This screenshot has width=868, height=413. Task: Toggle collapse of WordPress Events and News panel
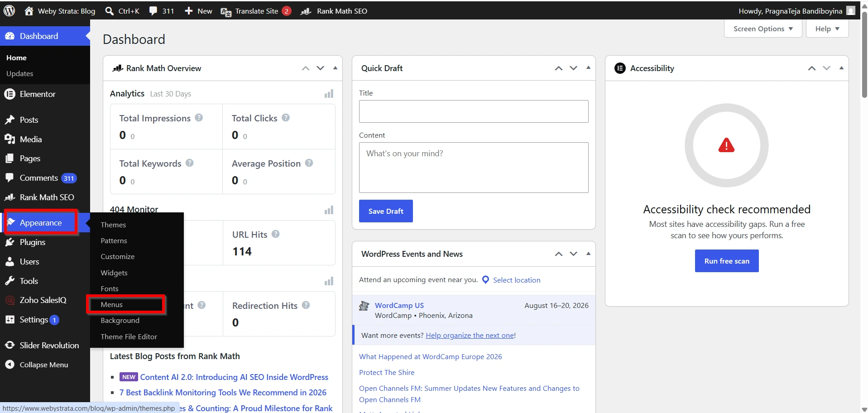(x=588, y=254)
